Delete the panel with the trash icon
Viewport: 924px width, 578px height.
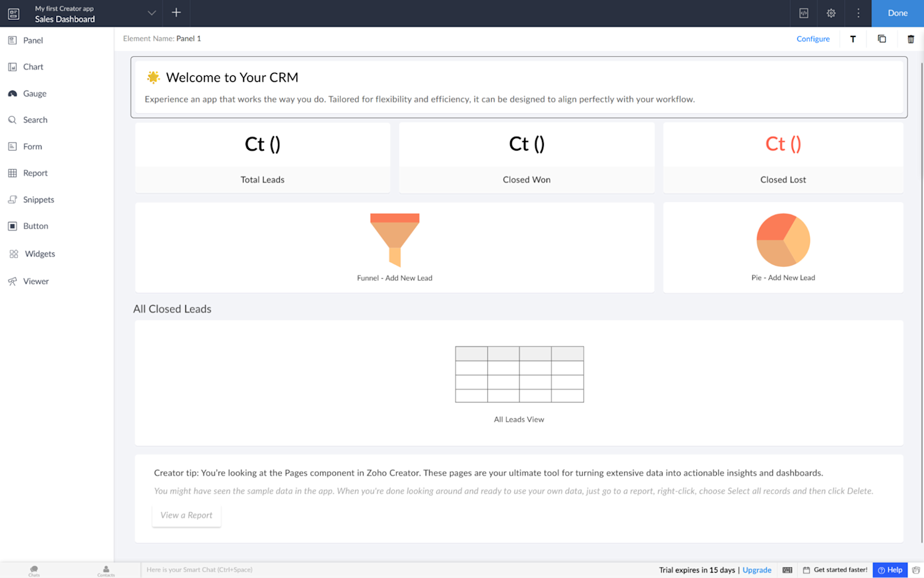[911, 39]
